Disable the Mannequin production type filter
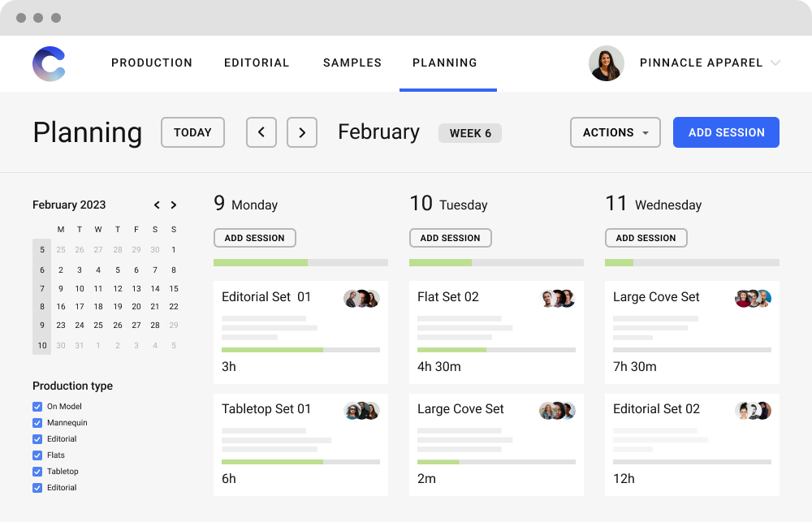812x522 pixels. pyautogui.click(x=37, y=423)
